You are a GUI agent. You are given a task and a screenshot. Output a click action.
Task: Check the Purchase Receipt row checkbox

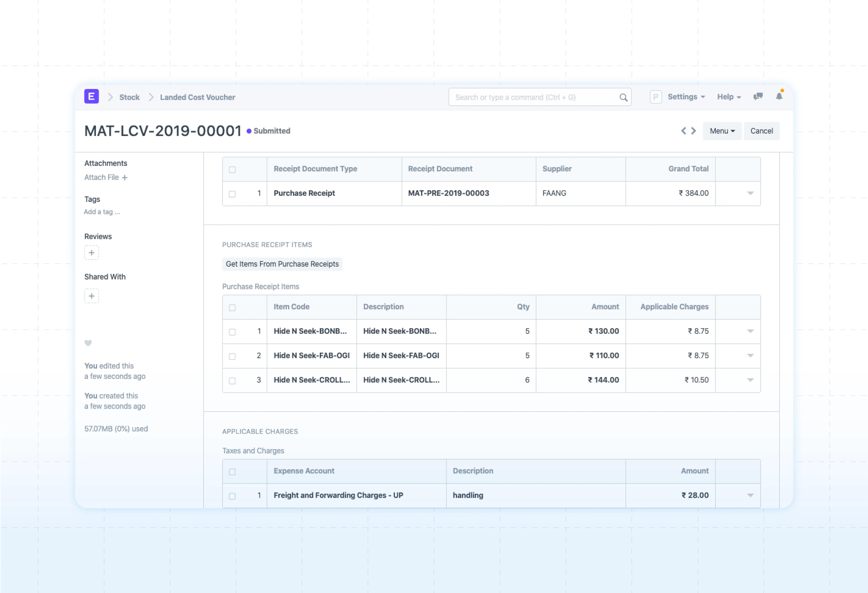click(x=232, y=194)
